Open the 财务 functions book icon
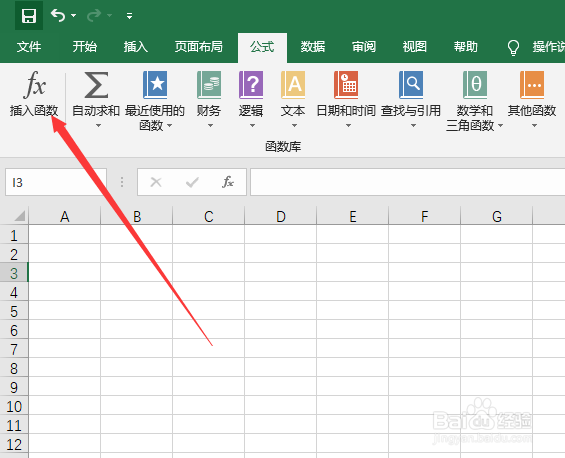 coord(209,85)
